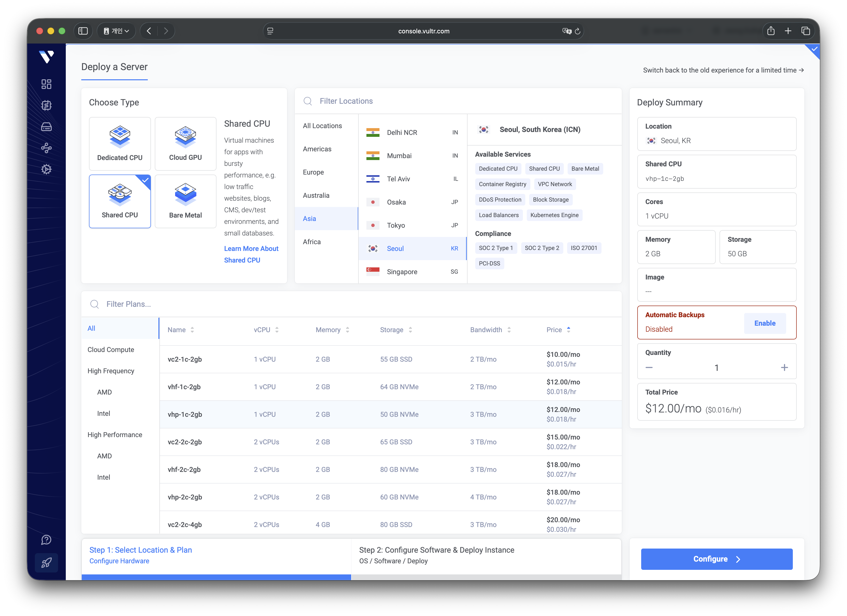Choose the Singapore location
Image resolution: width=847 pixels, height=616 pixels.
(x=412, y=272)
